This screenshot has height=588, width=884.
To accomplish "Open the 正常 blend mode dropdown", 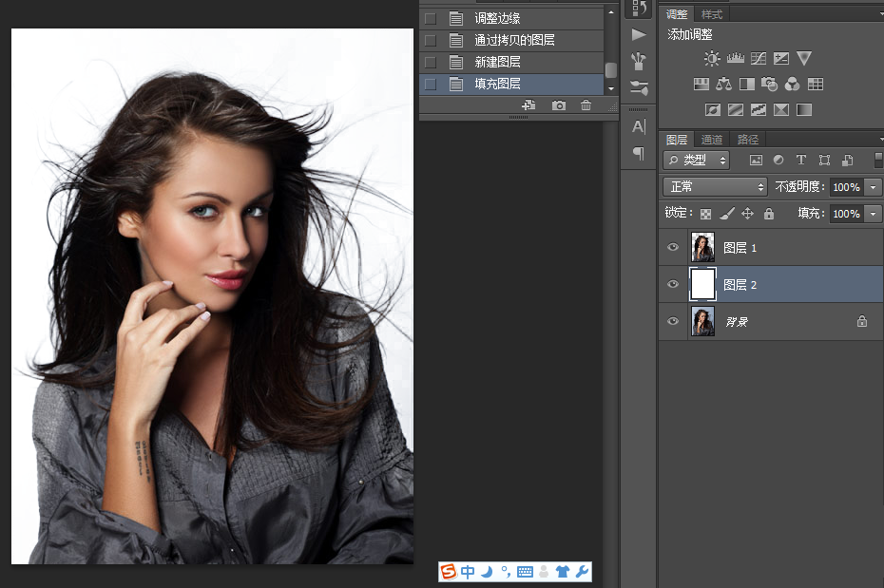I will [x=715, y=187].
